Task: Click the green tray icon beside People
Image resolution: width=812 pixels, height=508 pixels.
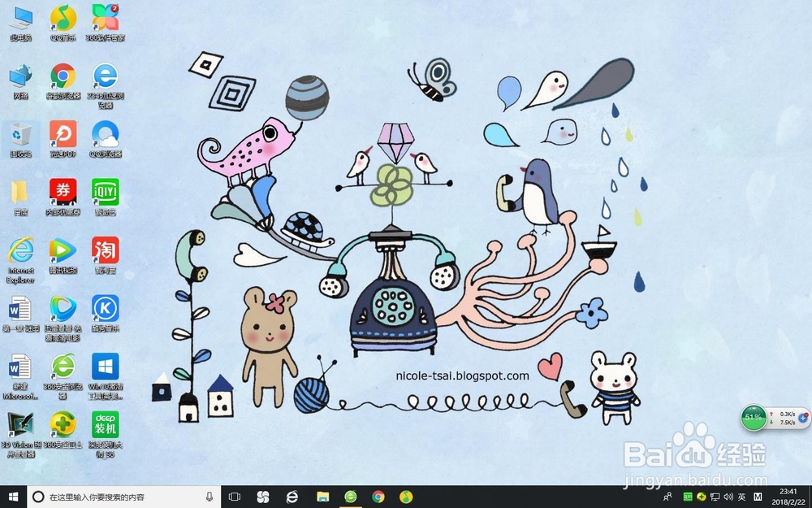Action: 688,497
